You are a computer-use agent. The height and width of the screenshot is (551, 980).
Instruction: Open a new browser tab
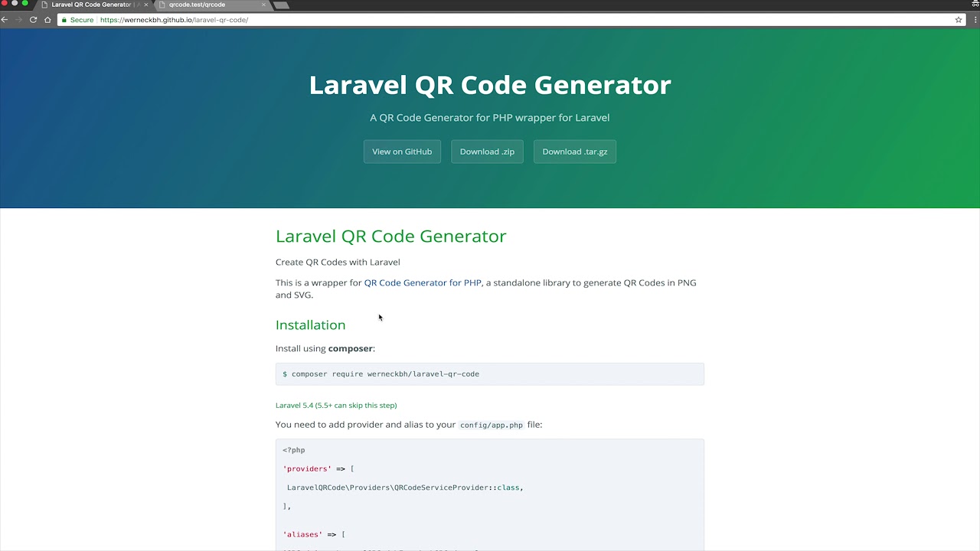tap(281, 5)
